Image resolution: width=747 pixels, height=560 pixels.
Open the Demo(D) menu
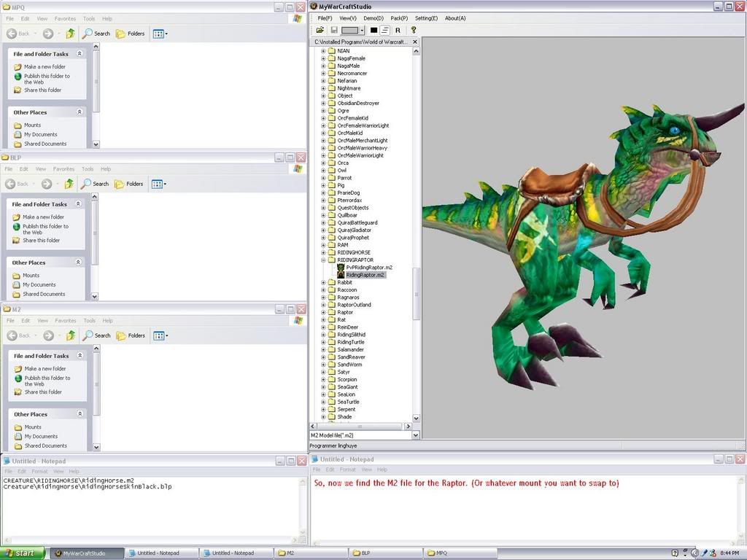click(373, 18)
